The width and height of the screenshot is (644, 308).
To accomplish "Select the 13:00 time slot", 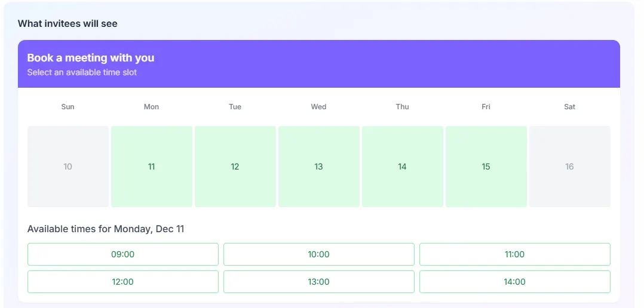I will coord(319,282).
